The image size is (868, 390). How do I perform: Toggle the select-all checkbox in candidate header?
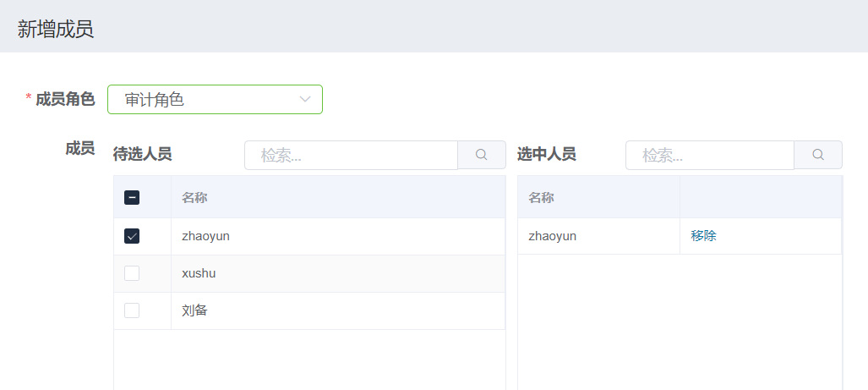pyautogui.click(x=132, y=198)
